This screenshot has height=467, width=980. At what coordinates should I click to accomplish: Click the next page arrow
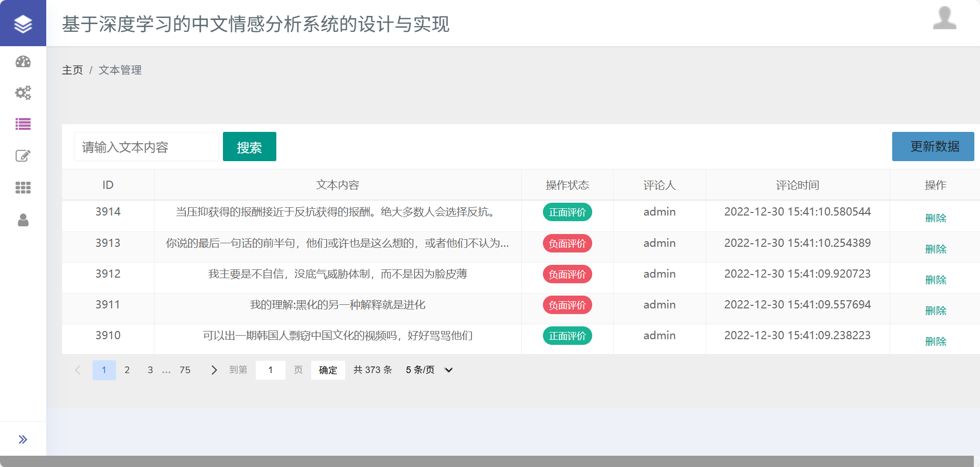[214, 370]
